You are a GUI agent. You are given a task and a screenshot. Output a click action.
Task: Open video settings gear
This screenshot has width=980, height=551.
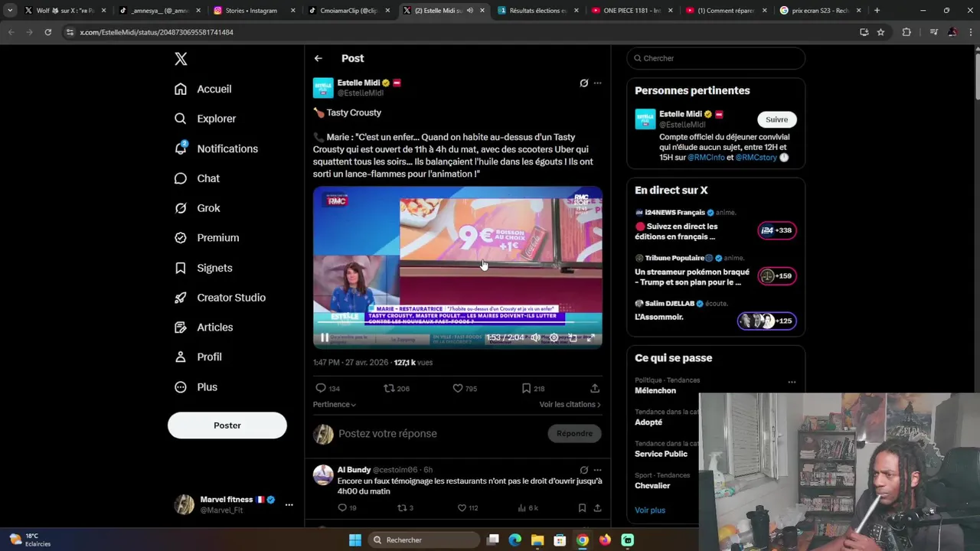click(554, 337)
